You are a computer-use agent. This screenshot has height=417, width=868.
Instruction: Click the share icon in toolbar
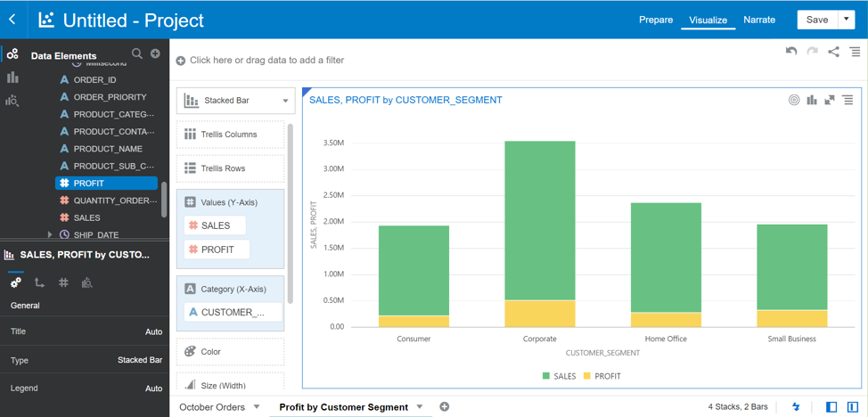[x=833, y=52]
